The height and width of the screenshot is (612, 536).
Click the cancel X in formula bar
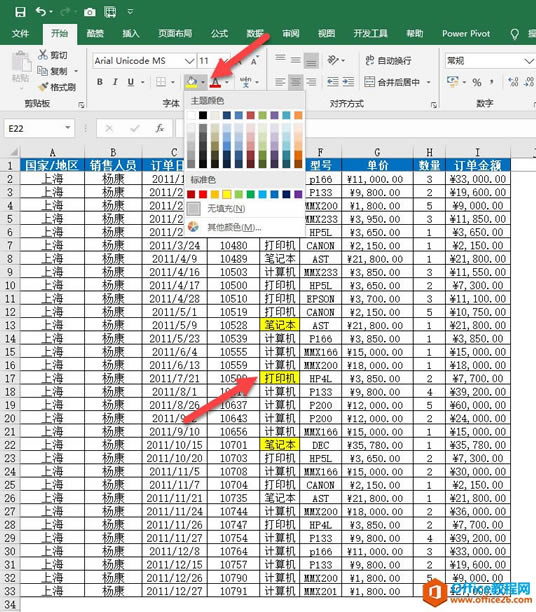[x=109, y=128]
